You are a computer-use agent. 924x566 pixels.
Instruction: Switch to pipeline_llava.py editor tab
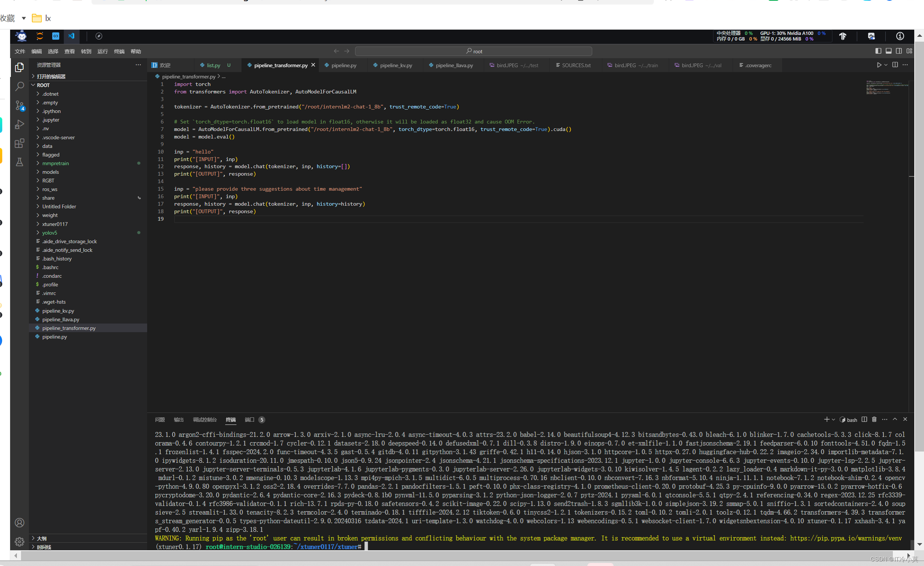(x=454, y=65)
